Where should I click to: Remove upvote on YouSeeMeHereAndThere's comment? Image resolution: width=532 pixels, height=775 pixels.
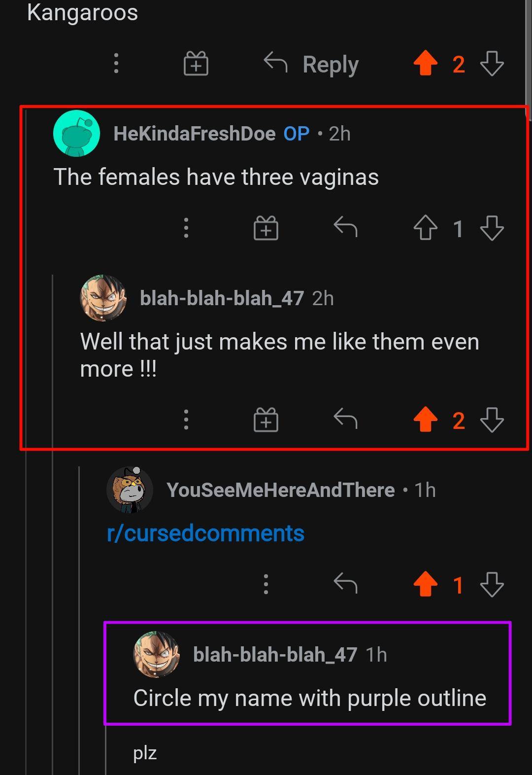click(425, 585)
